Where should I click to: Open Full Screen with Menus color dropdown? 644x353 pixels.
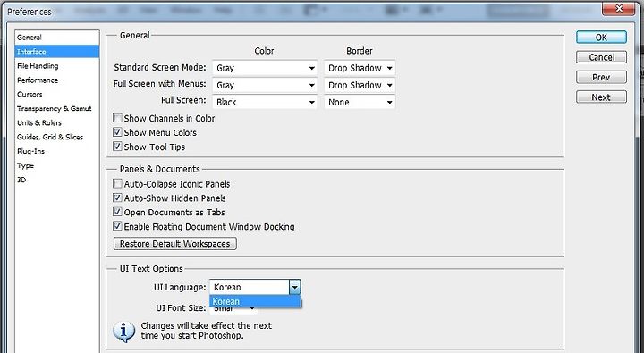click(x=265, y=85)
